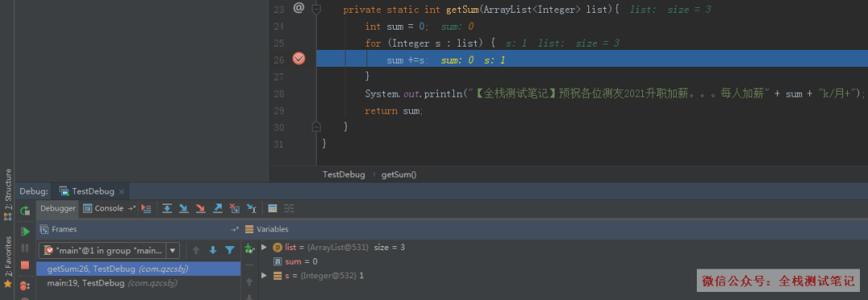The image size is (868, 300).
Task: Click the Frames panel header
Action: coord(138,229)
